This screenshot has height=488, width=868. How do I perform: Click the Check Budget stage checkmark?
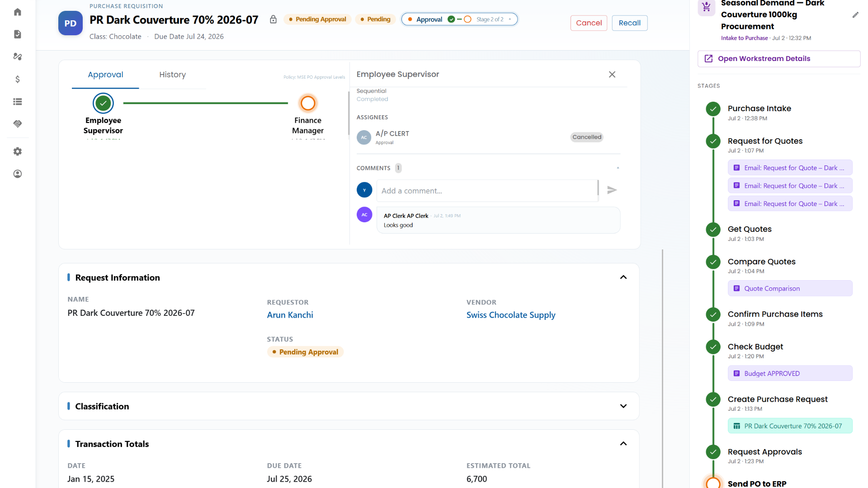713,347
